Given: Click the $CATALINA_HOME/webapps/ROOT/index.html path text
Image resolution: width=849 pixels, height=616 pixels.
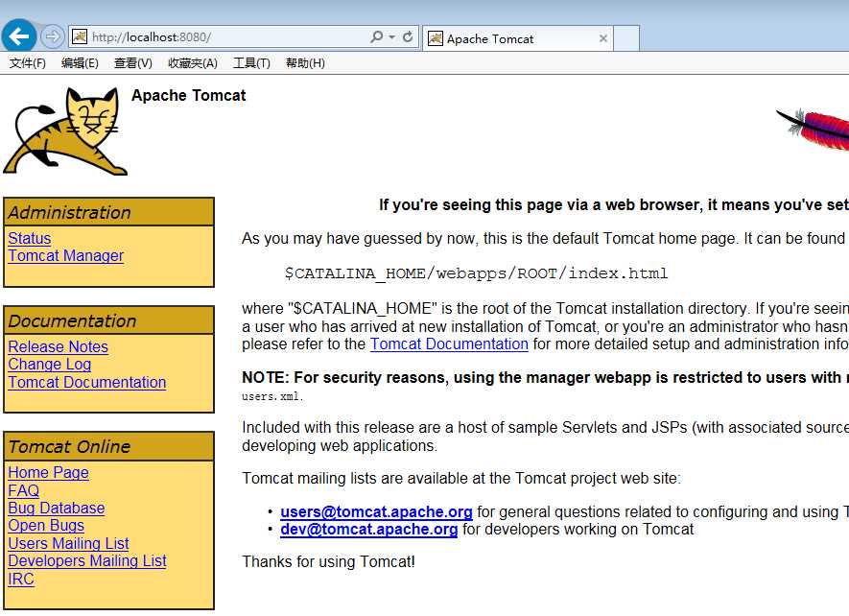Looking at the screenshot, I should 477,273.
